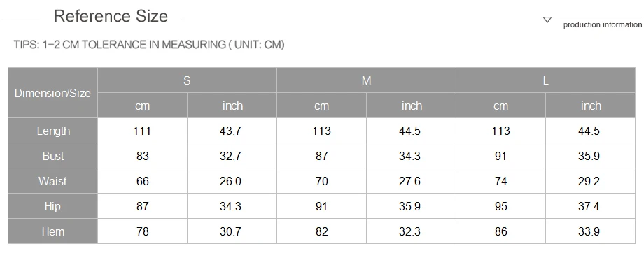Select the Hip row label
This screenshot has width=644, height=253.
pyautogui.click(x=53, y=206)
